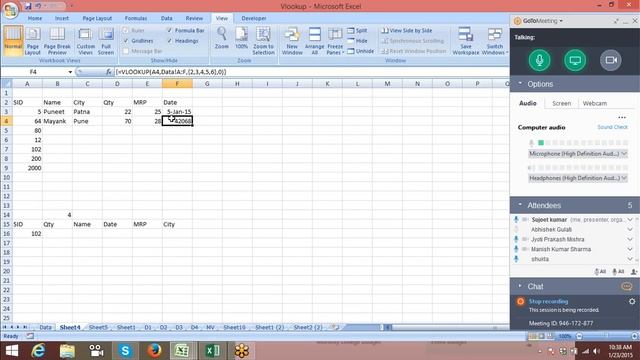Screen dimensions: 640x360
Task: Select cell containing Puneet
Action: 57,111
